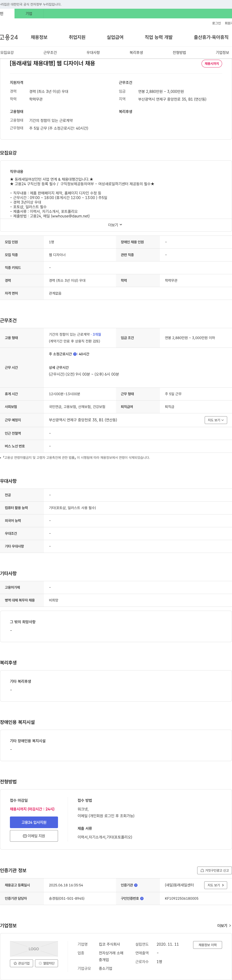Jump to the 전형방법 section tab

[x=179, y=52]
